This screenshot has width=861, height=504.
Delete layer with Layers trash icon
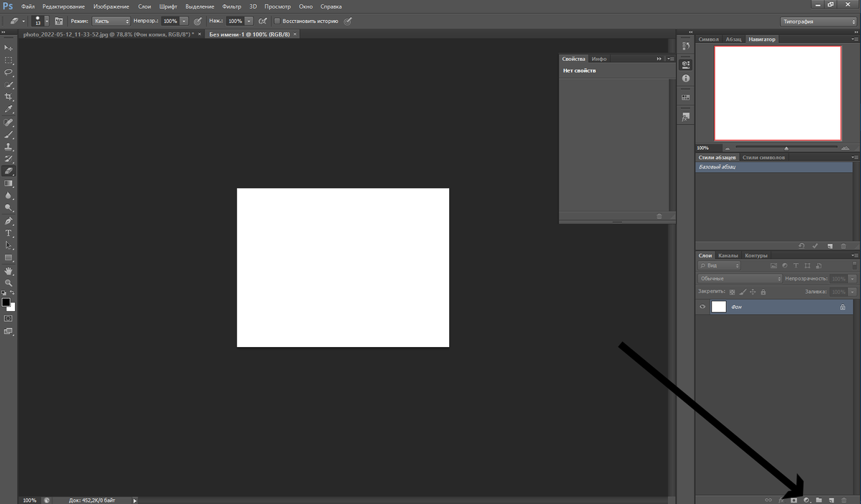tap(844, 500)
